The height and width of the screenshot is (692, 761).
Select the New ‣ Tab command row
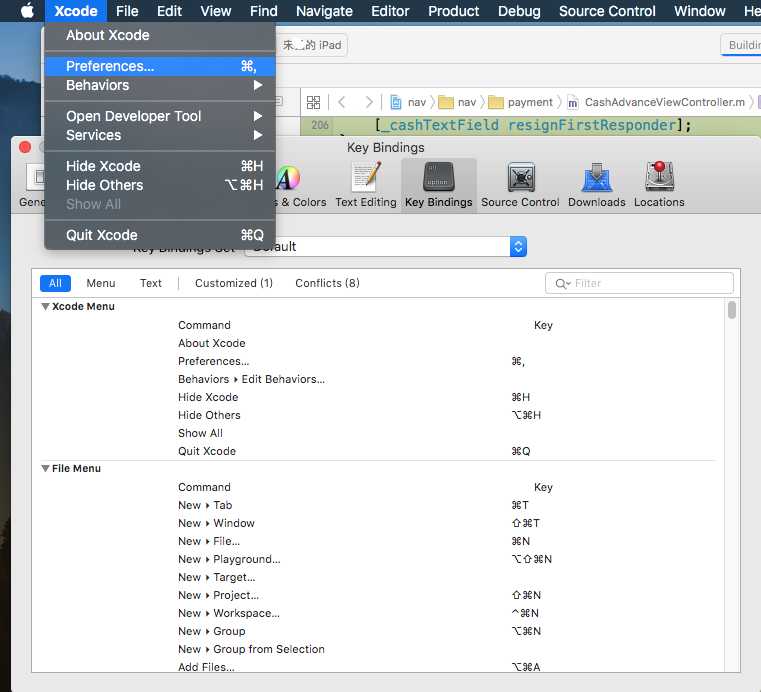point(377,506)
